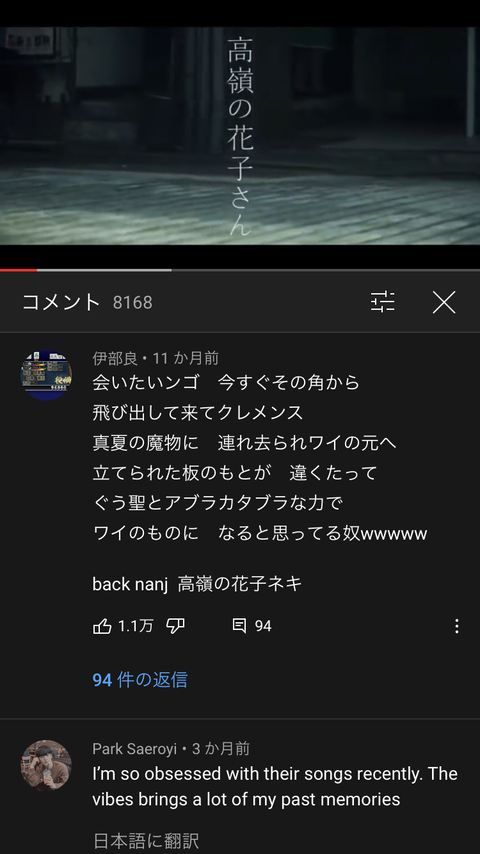Open 伊部良's channel name link
The width and height of the screenshot is (480, 854).
(x=115, y=358)
